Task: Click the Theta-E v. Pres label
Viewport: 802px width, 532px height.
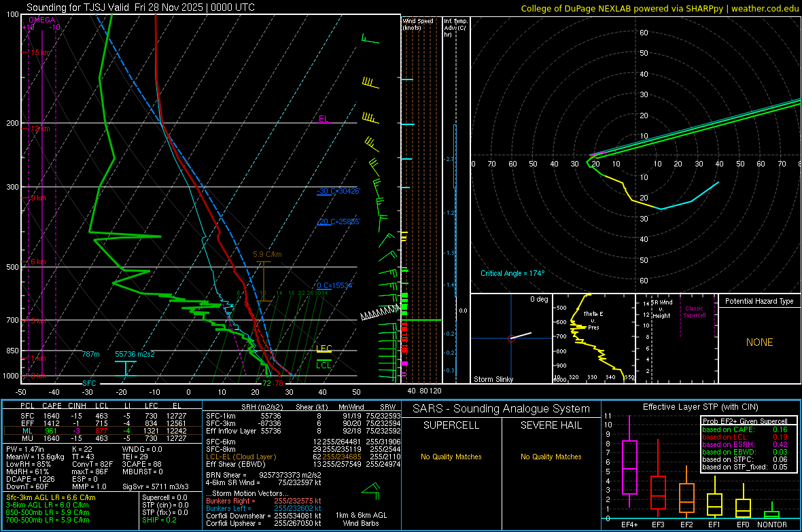Action: coord(593,320)
